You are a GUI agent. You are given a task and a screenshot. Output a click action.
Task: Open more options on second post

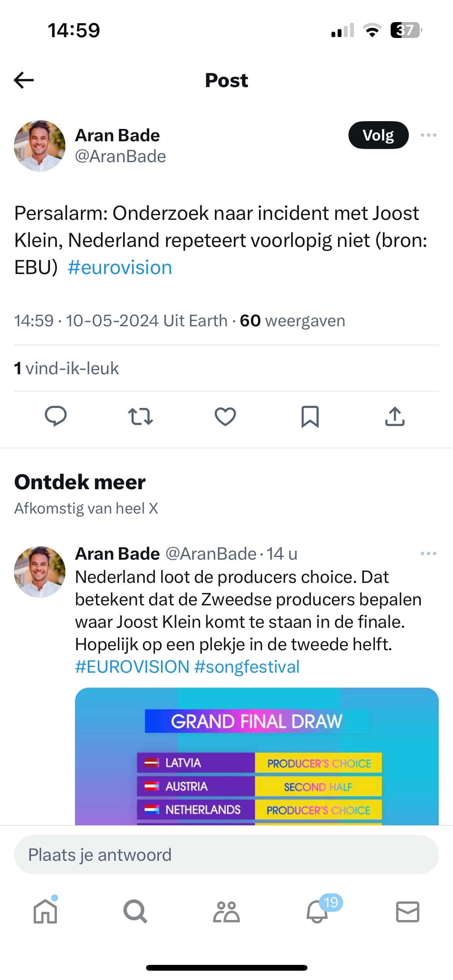(x=428, y=553)
